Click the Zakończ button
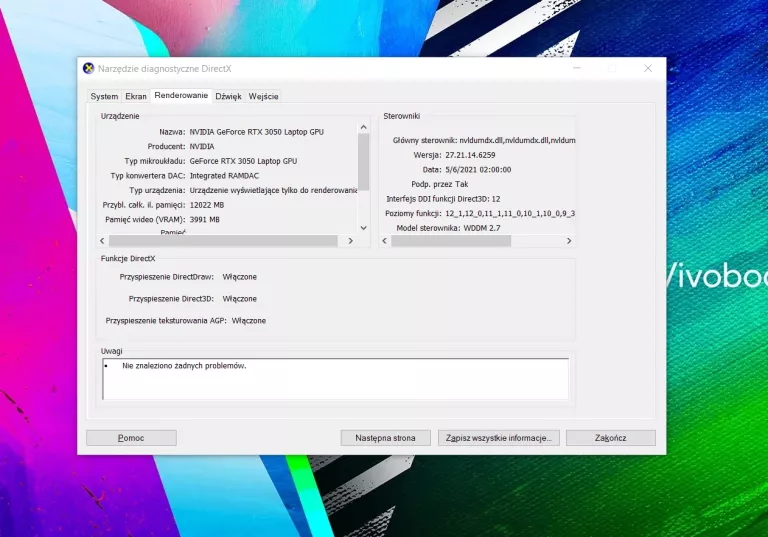Screen dimensions: 768x537 [x=611, y=438]
